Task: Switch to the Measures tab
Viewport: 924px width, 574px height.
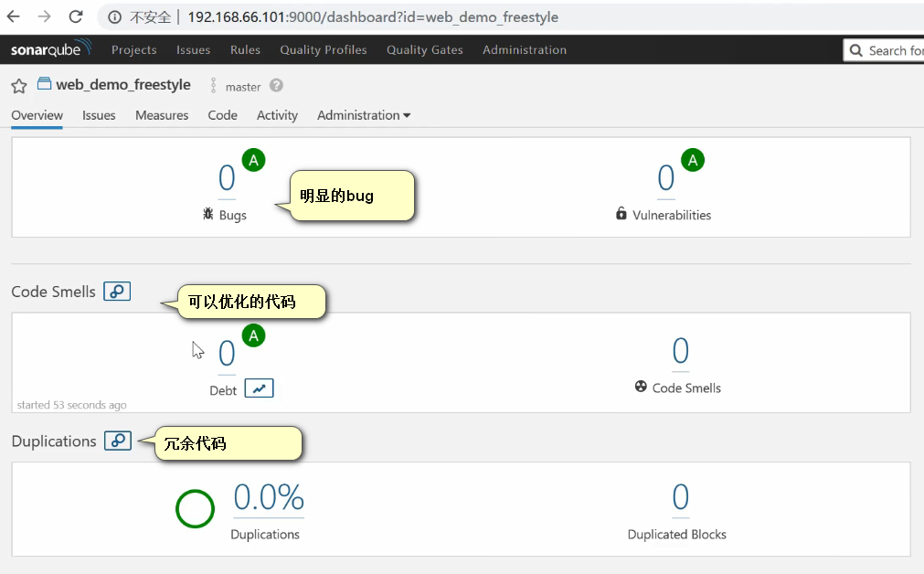Action: (x=162, y=115)
